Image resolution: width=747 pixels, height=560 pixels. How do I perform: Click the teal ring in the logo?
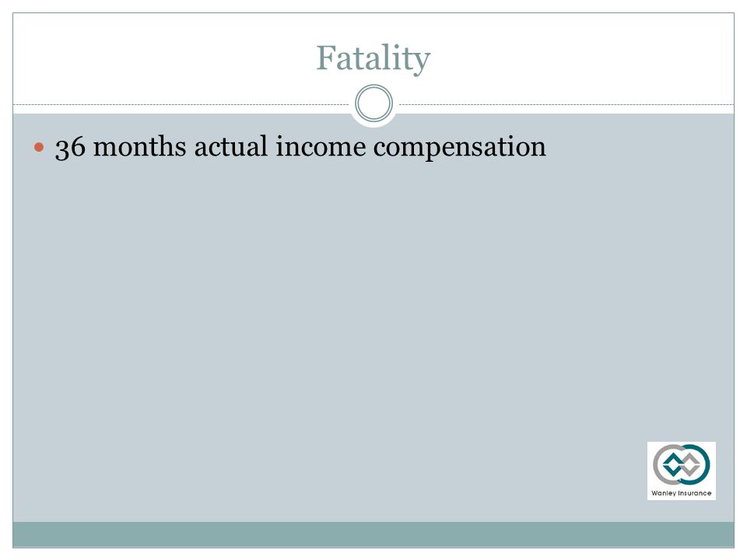click(x=695, y=464)
